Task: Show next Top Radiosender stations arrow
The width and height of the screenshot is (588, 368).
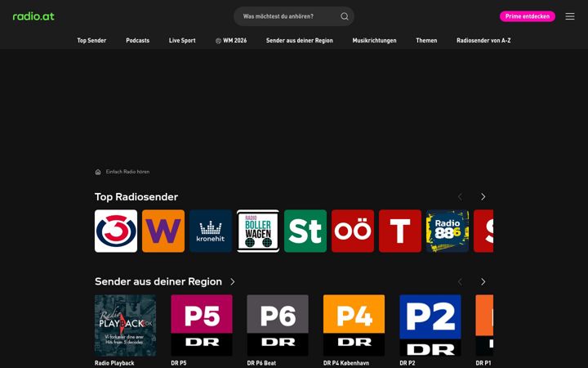Action: pos(483,197)
